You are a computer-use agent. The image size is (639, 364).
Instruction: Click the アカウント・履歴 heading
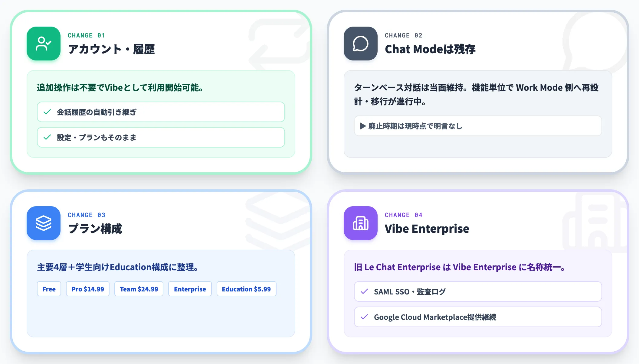[111, 49]
